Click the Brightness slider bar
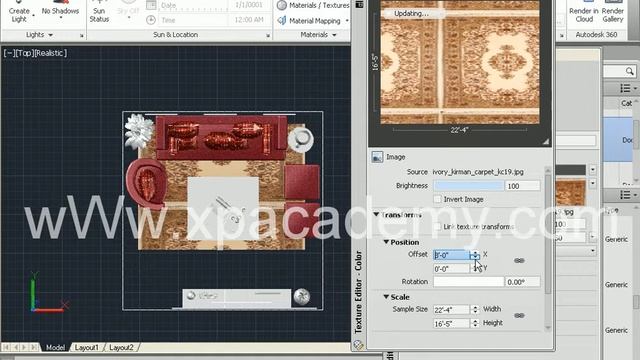The image size is (640, 360). [x=469, y=186]
